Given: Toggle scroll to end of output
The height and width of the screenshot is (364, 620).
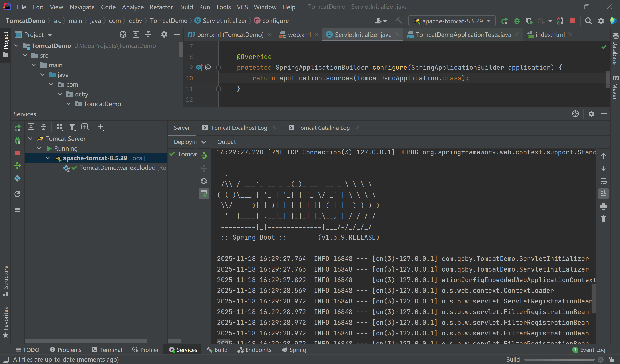Looking at the screenshot, I should [x=603, y=194].
